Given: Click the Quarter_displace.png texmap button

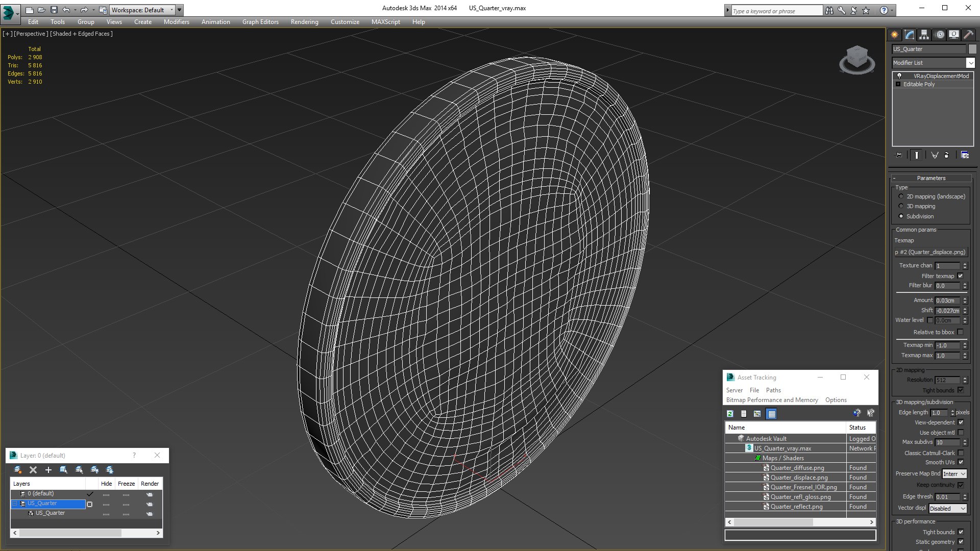Looking at the screenshot, I should pos(930,252).
